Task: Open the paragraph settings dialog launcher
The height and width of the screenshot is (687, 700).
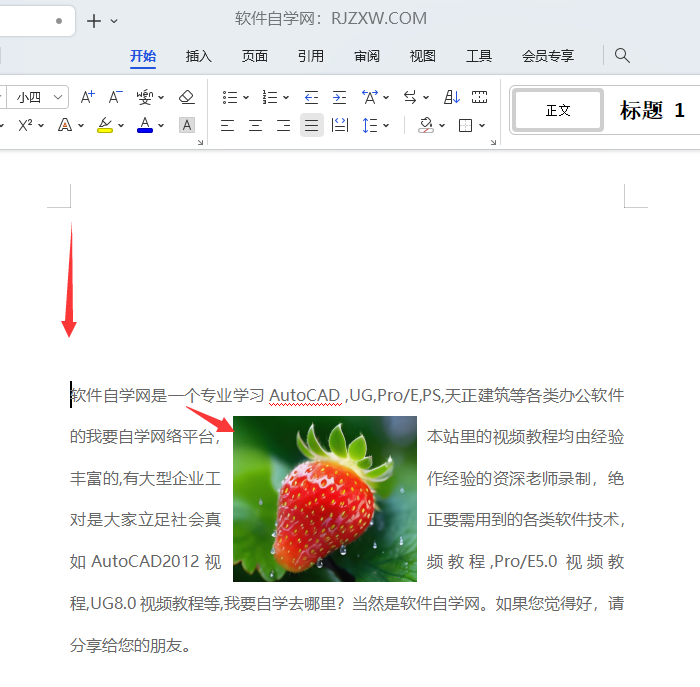Action: [x=493, y=142]
